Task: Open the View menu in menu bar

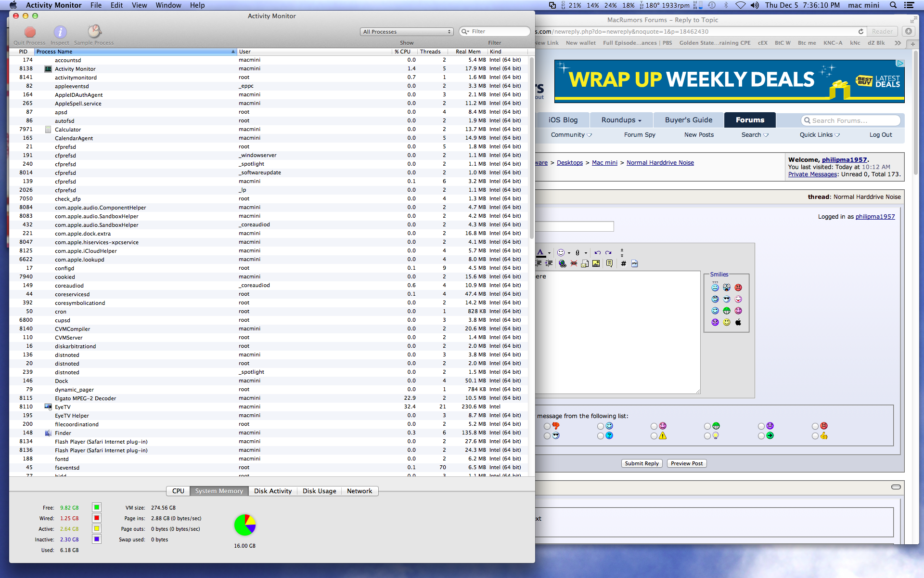Action: pos(139,5)
